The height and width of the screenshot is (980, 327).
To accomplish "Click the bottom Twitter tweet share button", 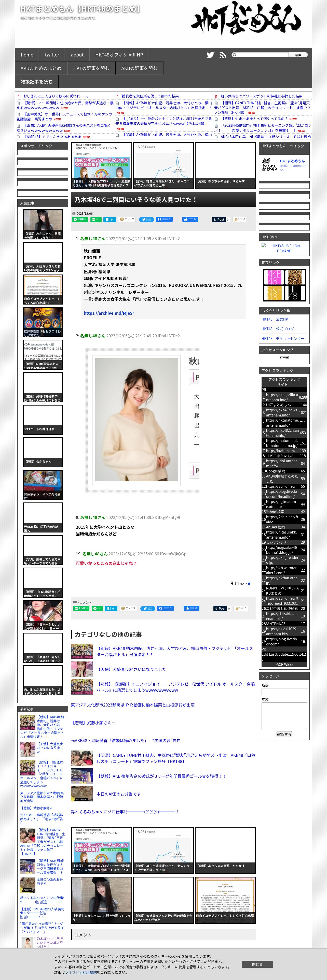I will 148,609.
